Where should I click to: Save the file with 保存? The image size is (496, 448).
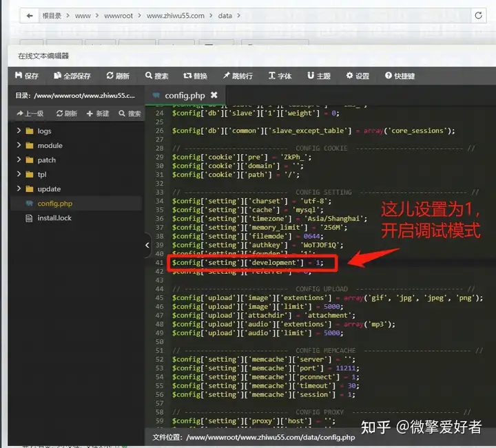click(x=27, y=76)
